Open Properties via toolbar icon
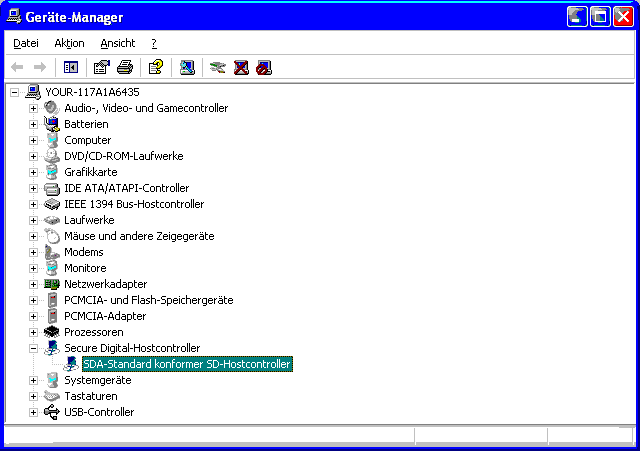Image resolution: width=640 pixels, height=451 pixels. pos(102,67)
